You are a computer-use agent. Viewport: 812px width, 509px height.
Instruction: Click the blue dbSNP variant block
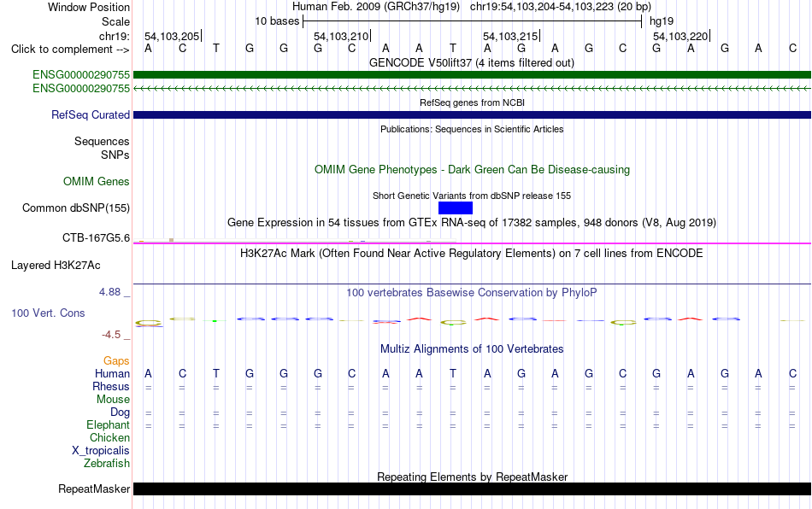pos(456,208)
